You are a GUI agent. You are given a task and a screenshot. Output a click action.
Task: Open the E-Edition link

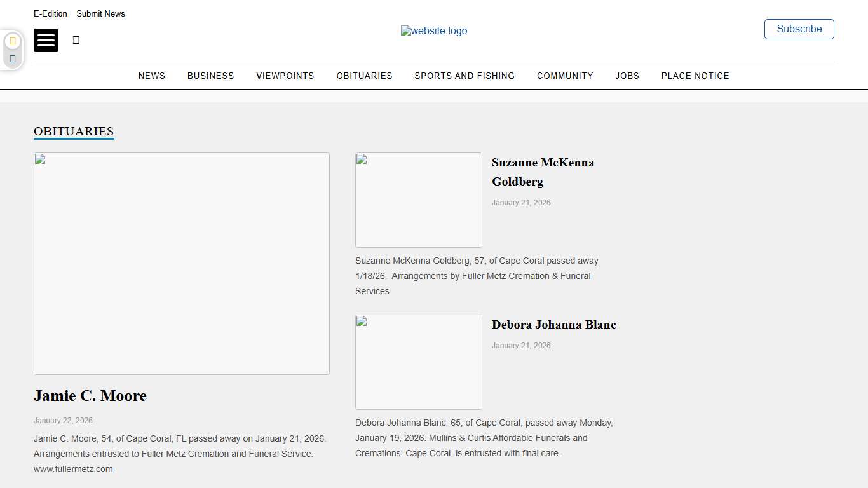(50, 13)
